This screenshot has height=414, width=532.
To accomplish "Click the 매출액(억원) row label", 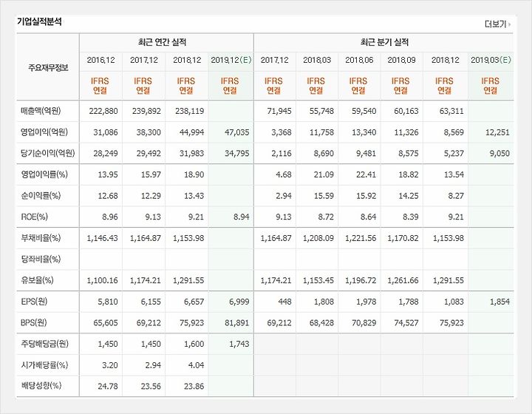I will coord(41,111).
